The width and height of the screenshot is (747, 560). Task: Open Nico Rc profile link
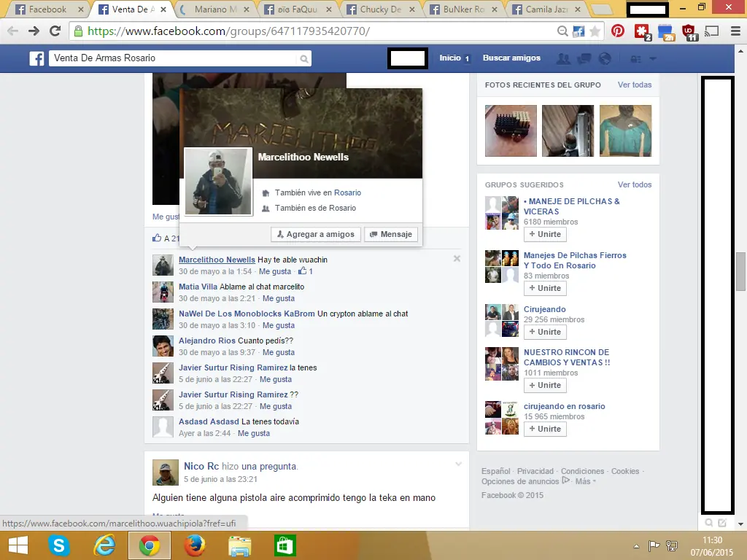[x=201, y=466]
